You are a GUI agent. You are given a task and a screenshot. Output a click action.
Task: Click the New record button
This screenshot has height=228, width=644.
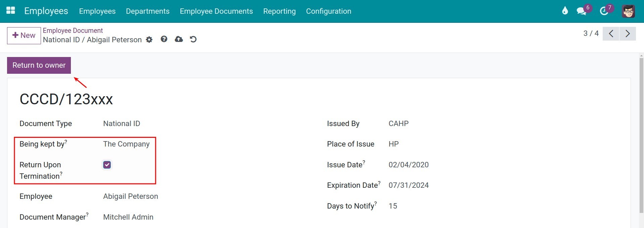pyautogui.click(x=24, y=36)
